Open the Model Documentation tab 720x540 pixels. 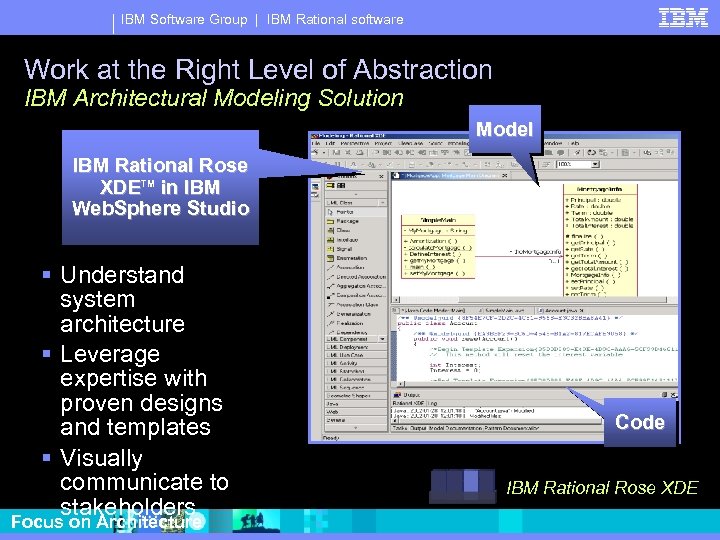[454, 428]
